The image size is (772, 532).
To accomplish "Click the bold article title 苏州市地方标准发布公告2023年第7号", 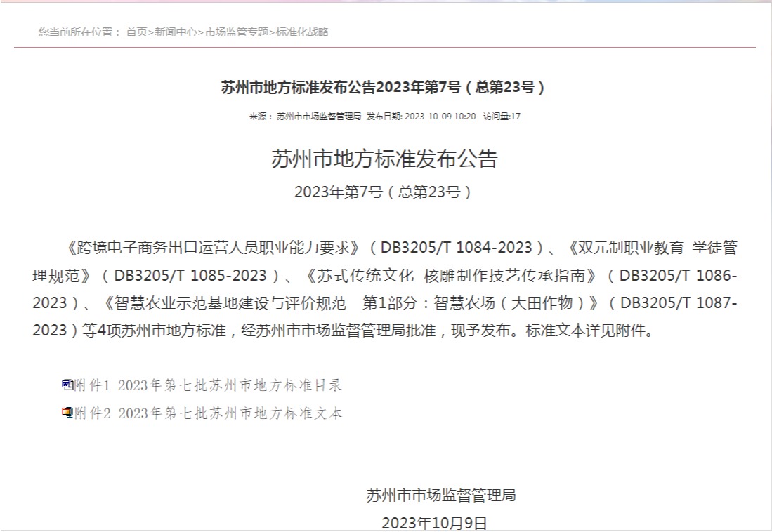I will tap(384, 87).
